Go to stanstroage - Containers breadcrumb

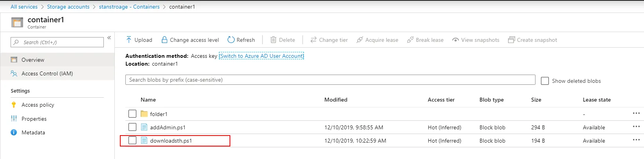click(x=129, y=7)
